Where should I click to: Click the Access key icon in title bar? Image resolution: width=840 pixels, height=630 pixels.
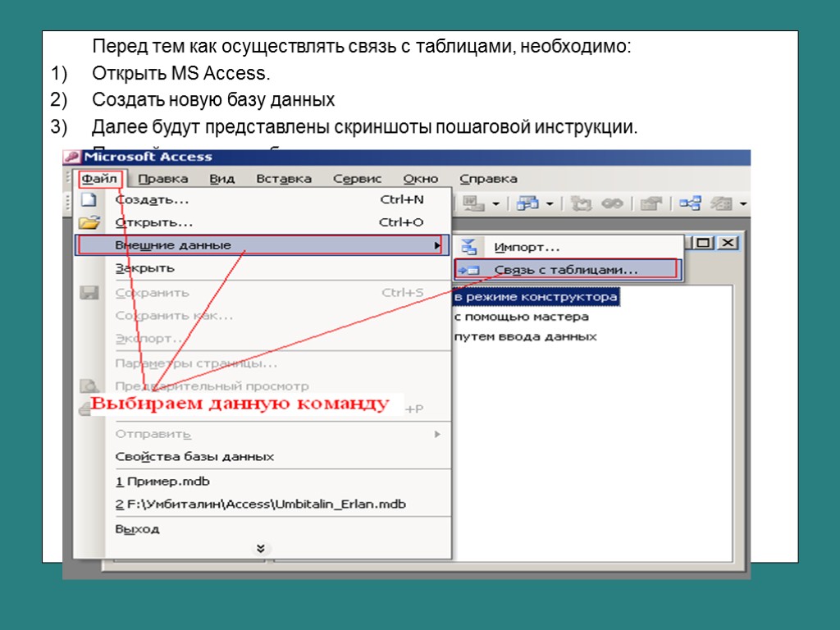(x=72, y=157)
